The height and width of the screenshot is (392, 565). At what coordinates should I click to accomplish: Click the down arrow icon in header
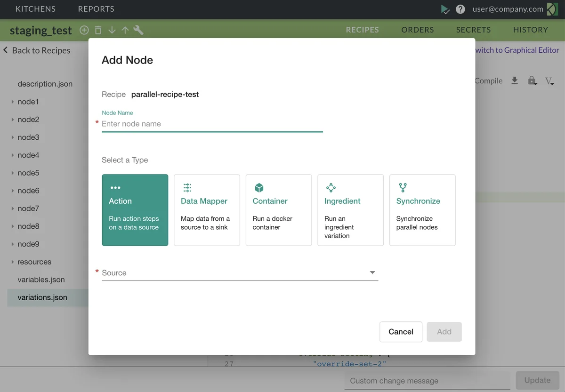[x=112, y=30]
